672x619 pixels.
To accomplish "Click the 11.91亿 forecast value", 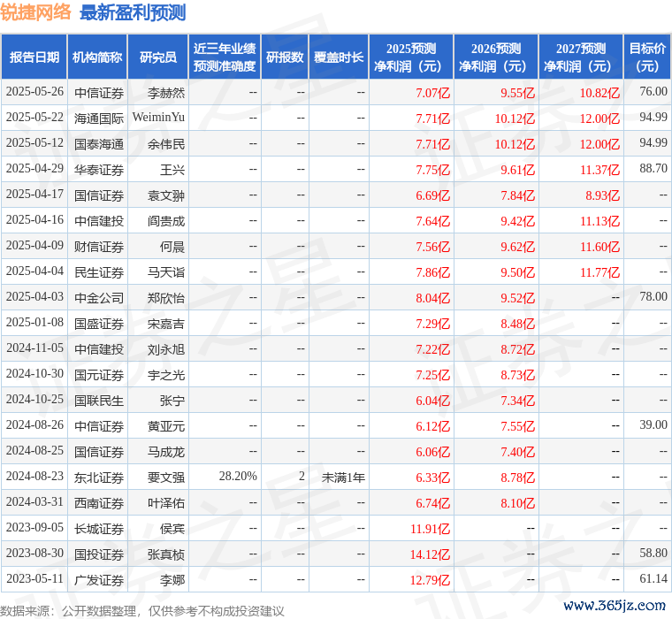I will (x=430, y=529).
